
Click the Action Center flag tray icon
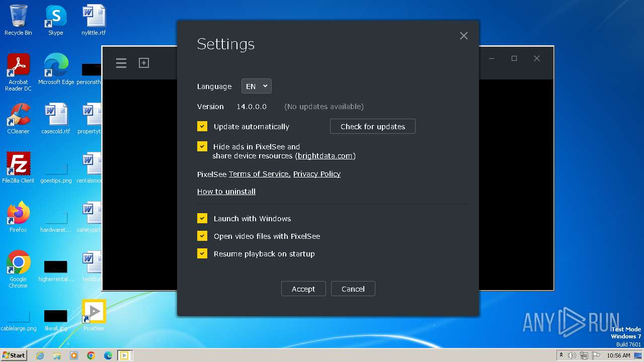pos(596,355)
